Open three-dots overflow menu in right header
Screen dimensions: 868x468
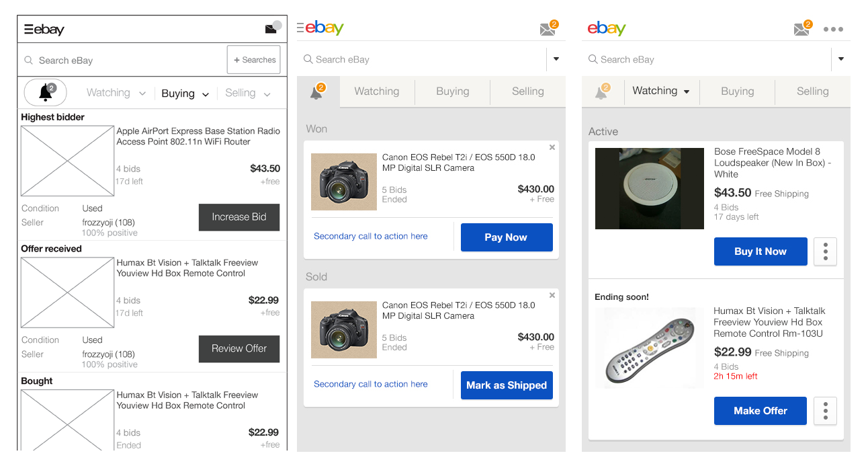pyautogui.click(x=833, y=29)
